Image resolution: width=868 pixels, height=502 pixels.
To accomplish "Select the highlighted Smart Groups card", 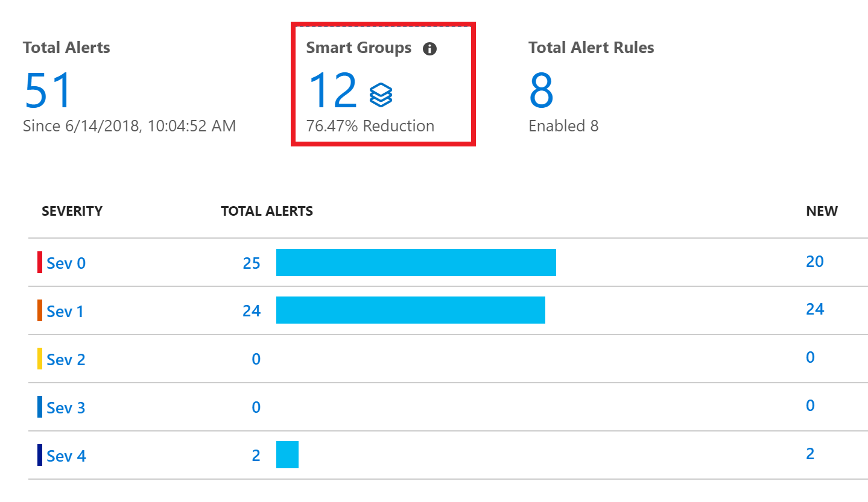I will [383, 84].
